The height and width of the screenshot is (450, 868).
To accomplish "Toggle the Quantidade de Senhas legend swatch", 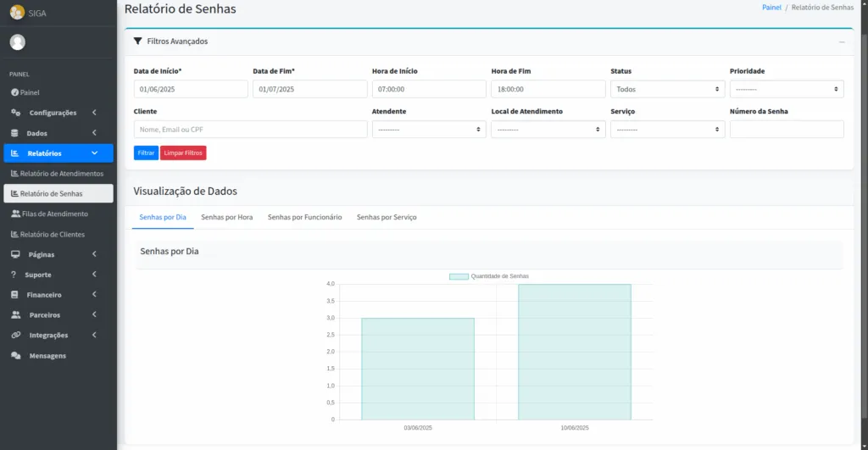I will 459,276.
